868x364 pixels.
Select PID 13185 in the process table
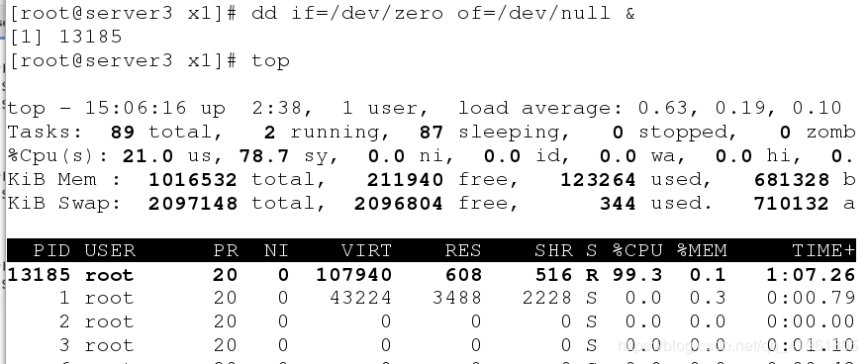39,274
